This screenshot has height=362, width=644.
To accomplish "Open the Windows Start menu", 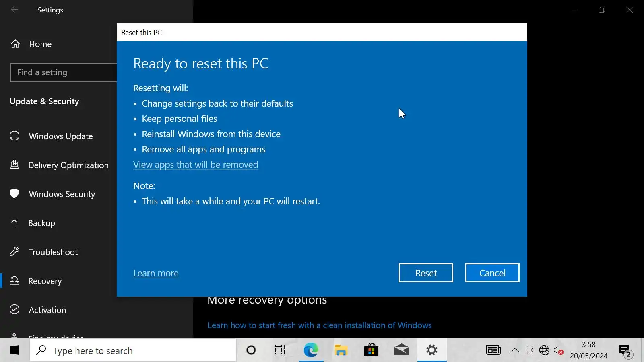I will (x=14, y=350).
